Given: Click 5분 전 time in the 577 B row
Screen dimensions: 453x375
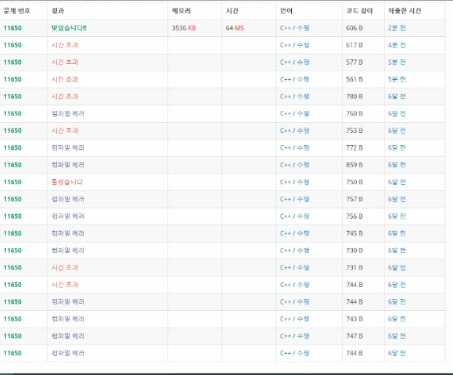Looking at the screenshot, I should point(397,62).
